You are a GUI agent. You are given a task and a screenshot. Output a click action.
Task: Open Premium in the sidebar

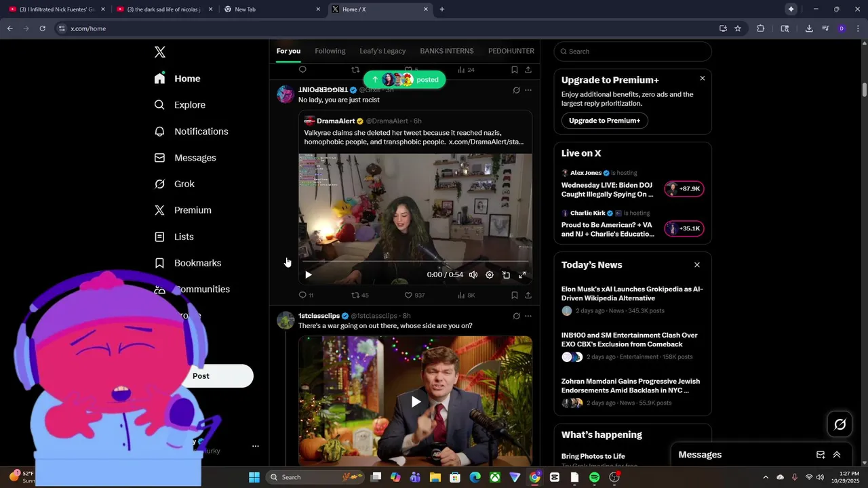pos(182,210)
